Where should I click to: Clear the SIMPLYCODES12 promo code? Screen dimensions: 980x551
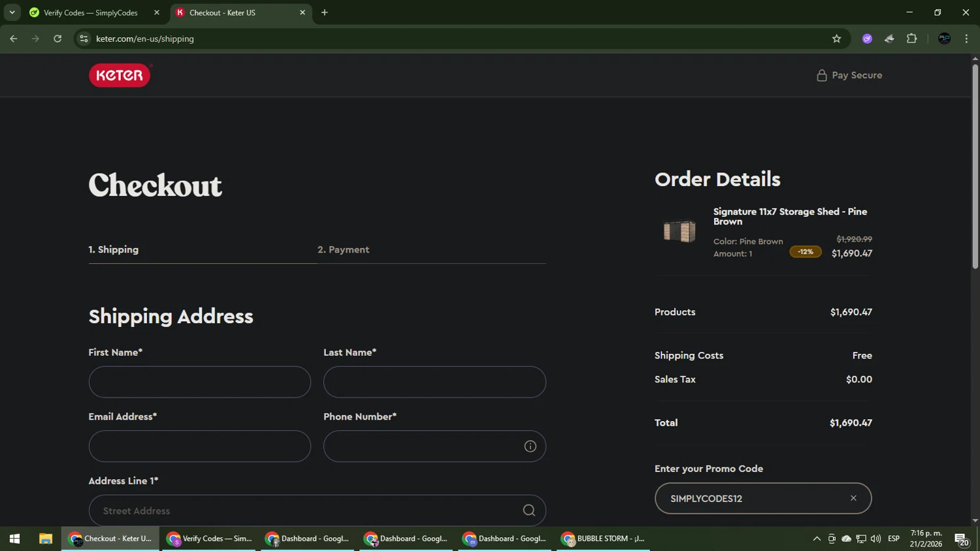click(853, 498)
